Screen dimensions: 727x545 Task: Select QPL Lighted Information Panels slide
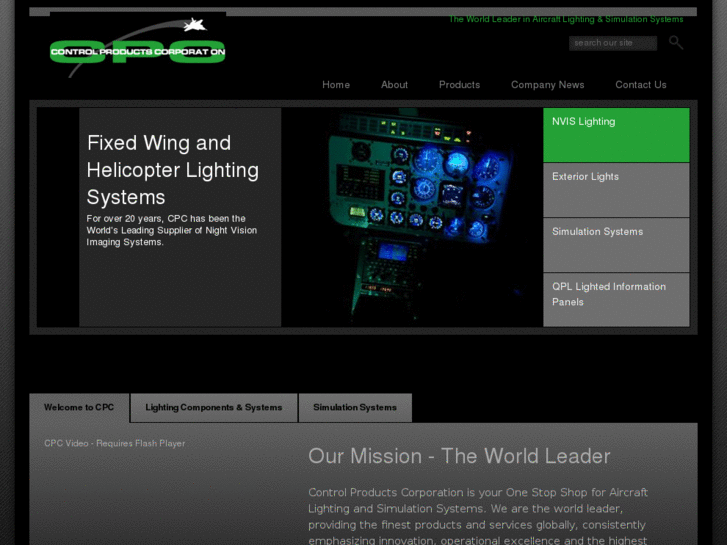pyautogui.click(x=616, y=300)
